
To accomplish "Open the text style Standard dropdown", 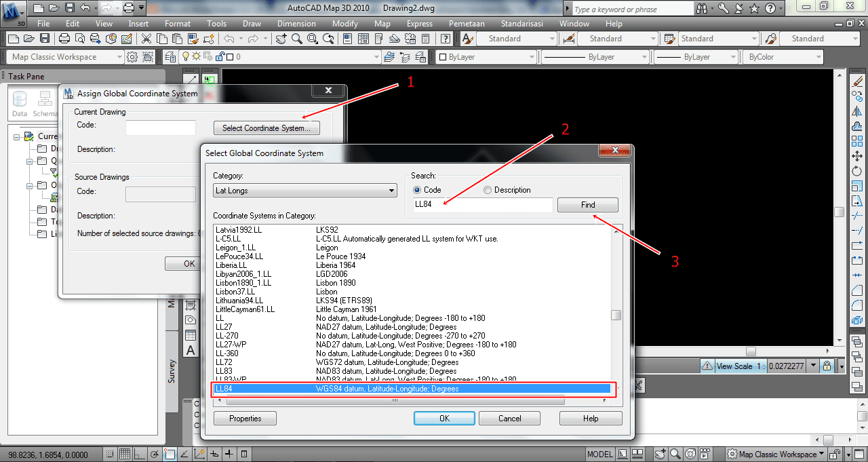I will [515, 39].
